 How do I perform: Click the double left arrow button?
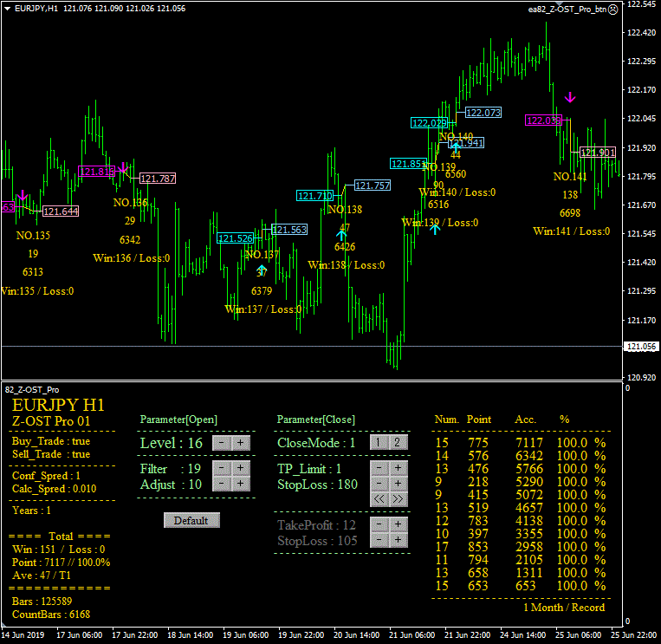click(x=379, y=499)
